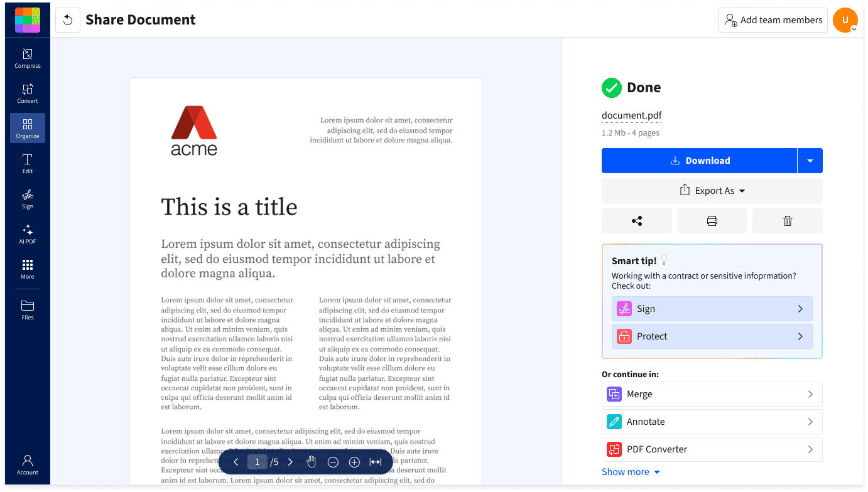Open the Sign tool in sidebar
This screenshot has width=868, height=492.
28,199
